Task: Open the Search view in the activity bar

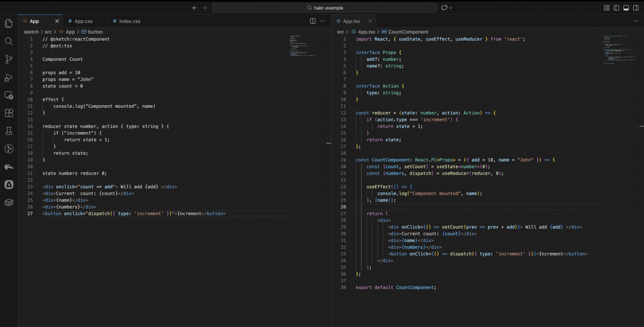Action: [9, 41]
